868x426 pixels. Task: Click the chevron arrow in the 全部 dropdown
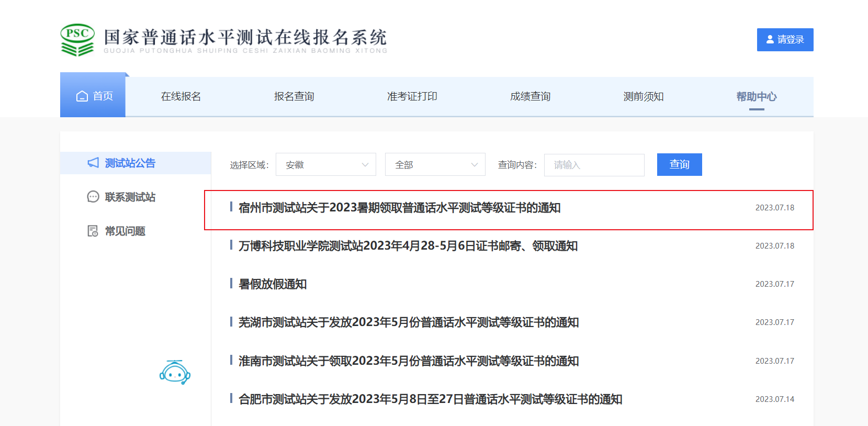click(x=474, y=165)
